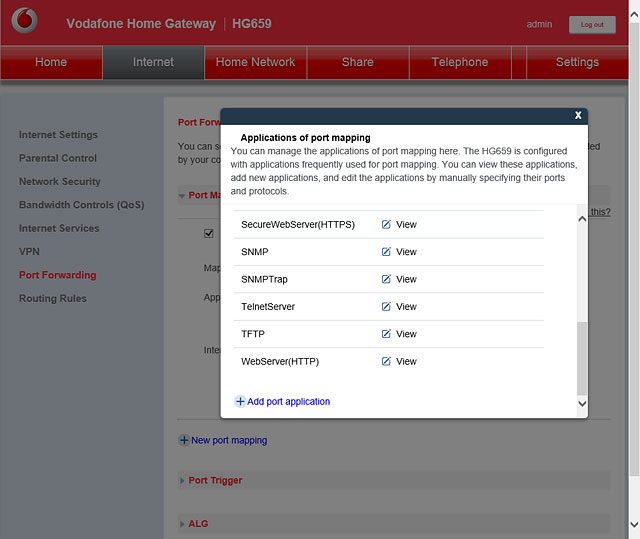Click TelnetServer name text

[x=268, y=306]
